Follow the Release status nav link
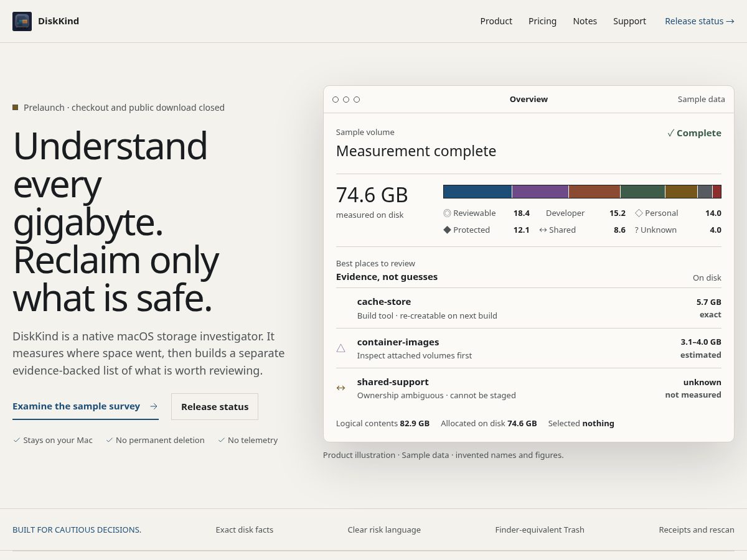 (x=700, y=21)
